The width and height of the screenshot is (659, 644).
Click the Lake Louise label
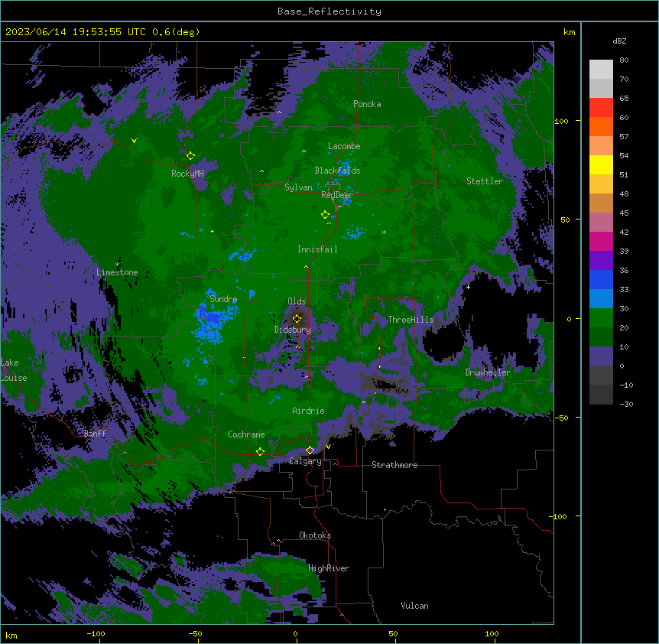tap(14, 370)
